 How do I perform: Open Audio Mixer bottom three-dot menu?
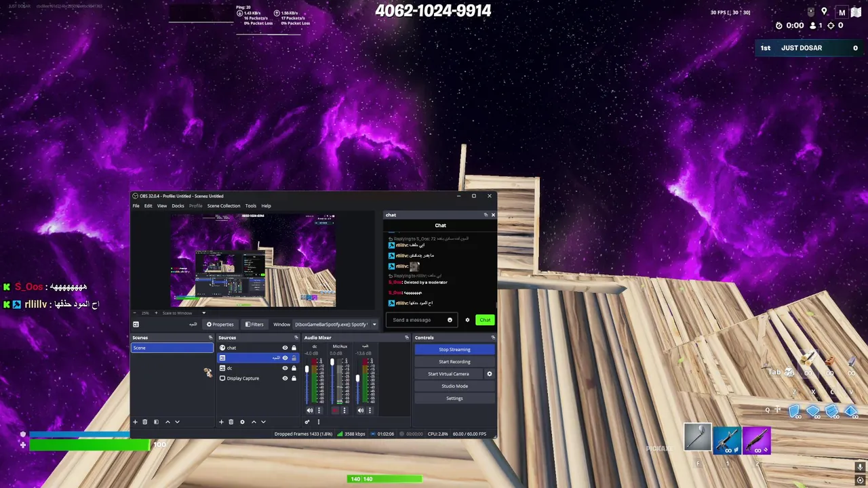[318, 422]
